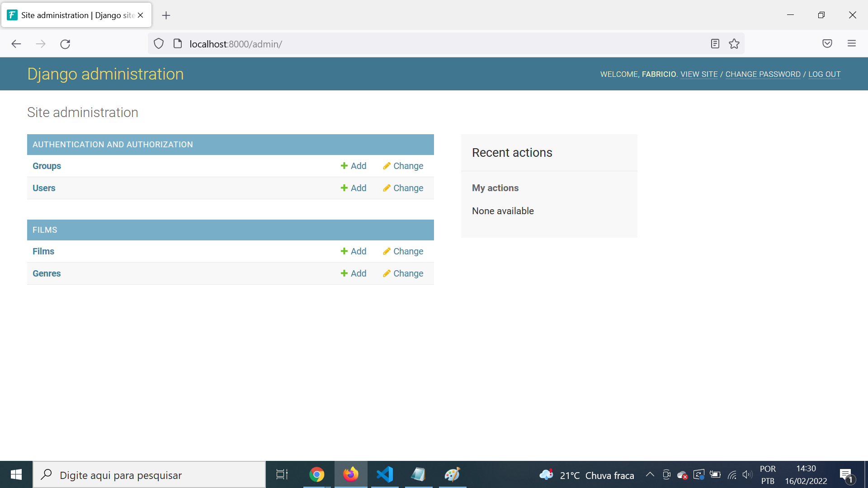Open Firefox application hamburger menu
868x488 pixels.
pyautogui.click(x=852, y=44)
